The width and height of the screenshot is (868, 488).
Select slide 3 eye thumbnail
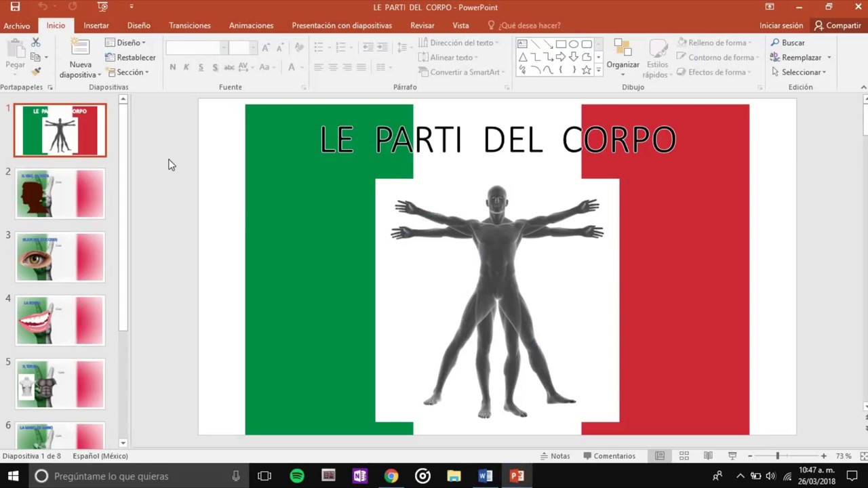60,257
